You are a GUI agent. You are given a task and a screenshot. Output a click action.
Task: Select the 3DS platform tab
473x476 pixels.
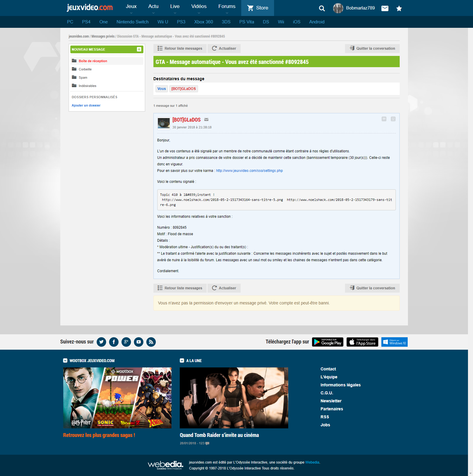[226, 22]
